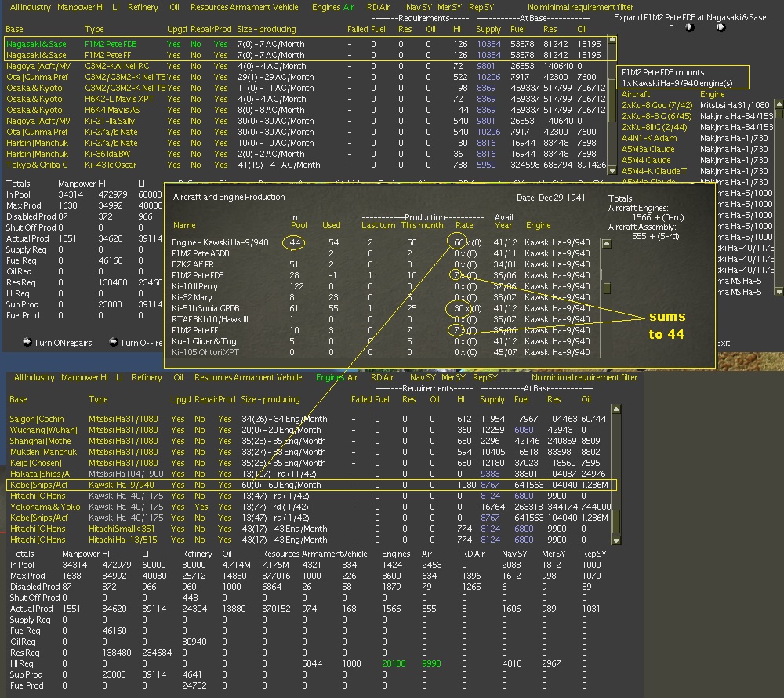Select the Osaka&Kyoto H6K4 Mavis AS row
Screen dimensions: 784x698
click(306, 110)
